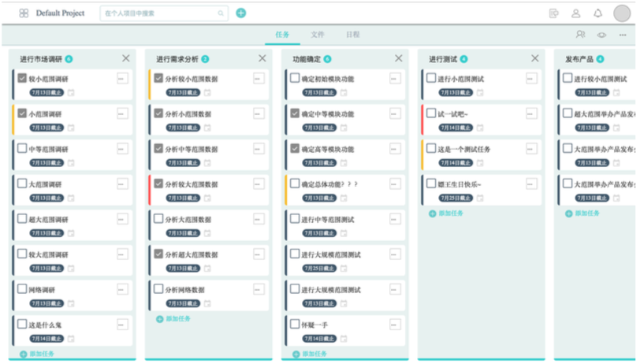Close the 功能确定 column

click(398, 58)
